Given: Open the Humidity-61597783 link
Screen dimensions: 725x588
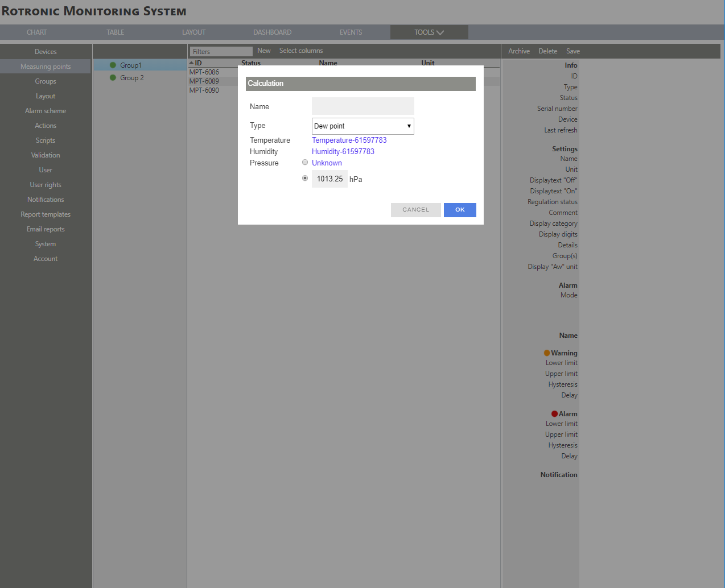Looking at the screenshot, I should (x=343, y=151).
